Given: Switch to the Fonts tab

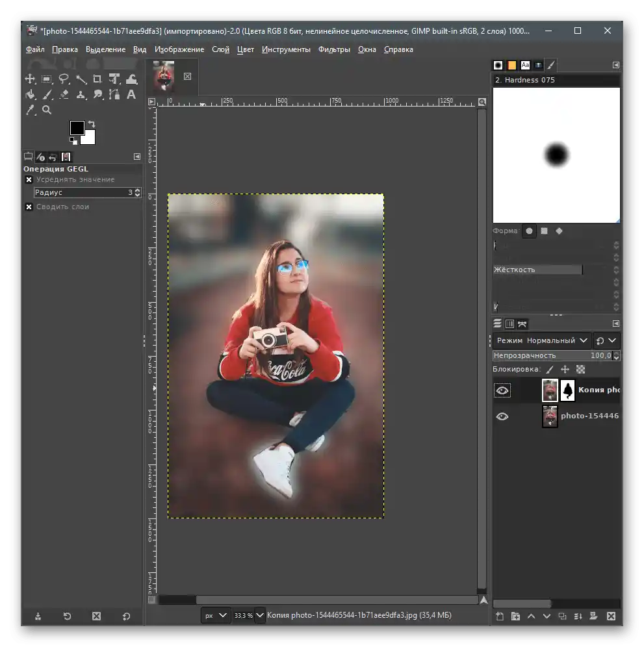Looking at the screenshot, I should [525, 65].
